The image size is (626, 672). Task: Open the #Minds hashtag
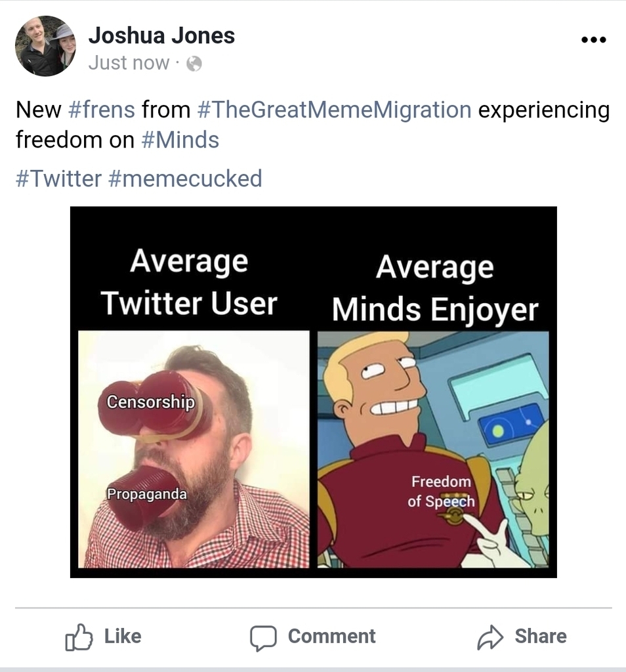tap(180, 140)
